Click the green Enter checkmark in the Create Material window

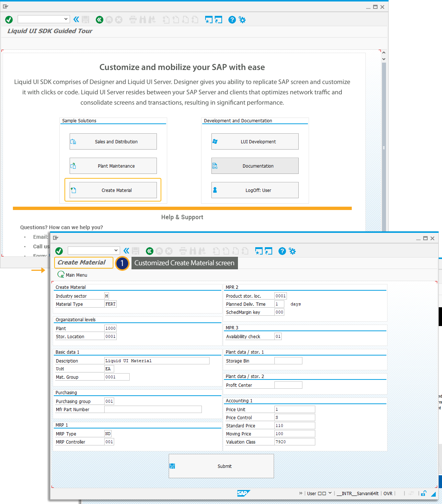point(59,251)
